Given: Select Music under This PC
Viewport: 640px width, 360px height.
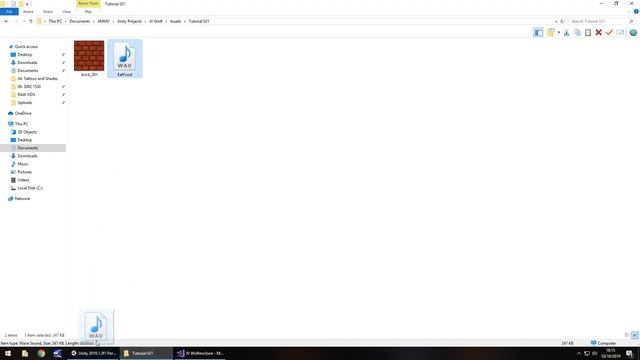Looking at the screenshot, I should 23,164.
